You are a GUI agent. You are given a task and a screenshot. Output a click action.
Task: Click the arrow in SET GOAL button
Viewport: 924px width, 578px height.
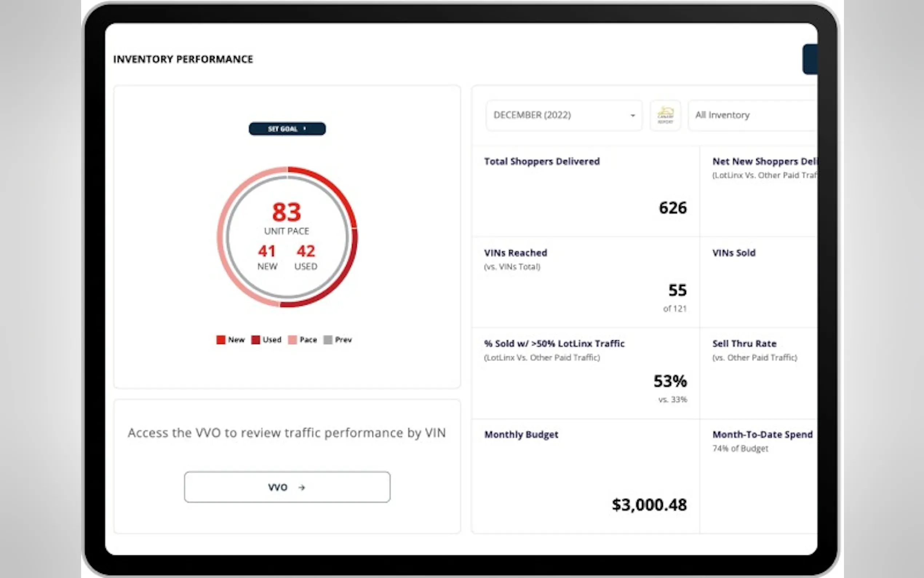tap(304, 128)
